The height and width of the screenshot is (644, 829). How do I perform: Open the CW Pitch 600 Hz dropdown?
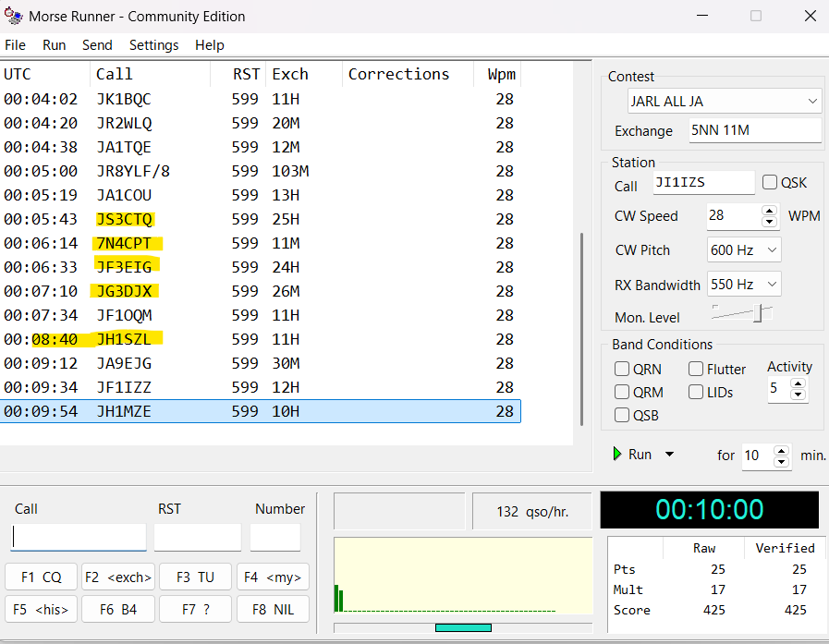(744, 249)
